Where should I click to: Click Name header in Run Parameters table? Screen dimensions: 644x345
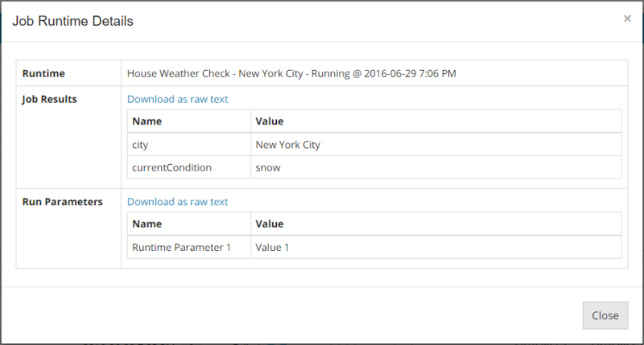[147, 224]
